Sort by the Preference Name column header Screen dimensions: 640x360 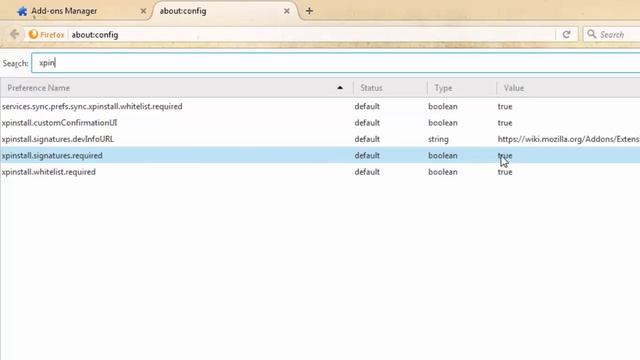[176, 88]
